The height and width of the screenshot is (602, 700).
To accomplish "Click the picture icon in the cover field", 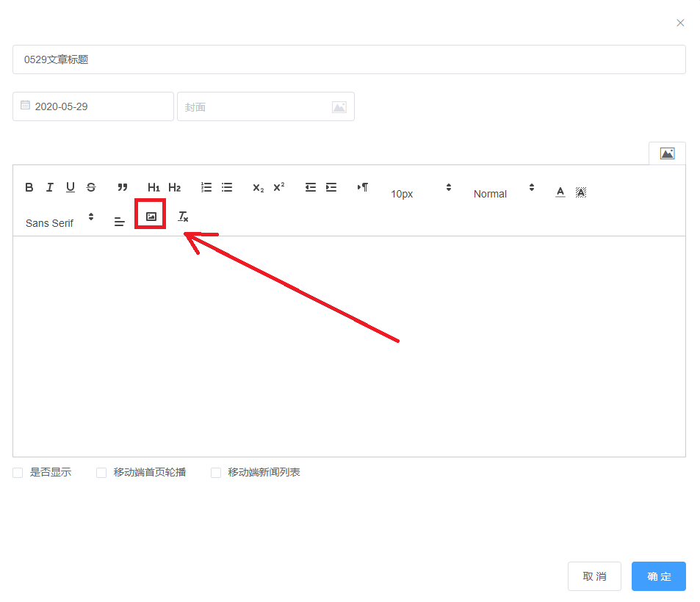I will coord(339,107).
